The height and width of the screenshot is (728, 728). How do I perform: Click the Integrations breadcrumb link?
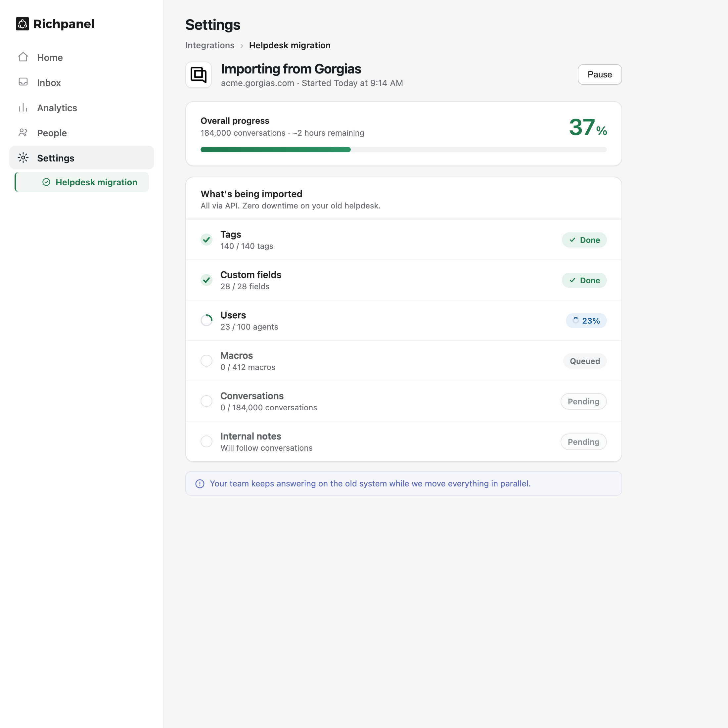pos(210,45)
